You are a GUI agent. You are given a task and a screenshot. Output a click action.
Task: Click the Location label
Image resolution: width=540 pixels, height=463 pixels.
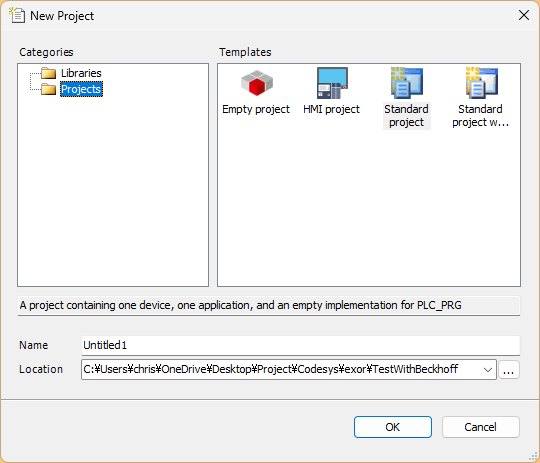click(x=41, y=369)
